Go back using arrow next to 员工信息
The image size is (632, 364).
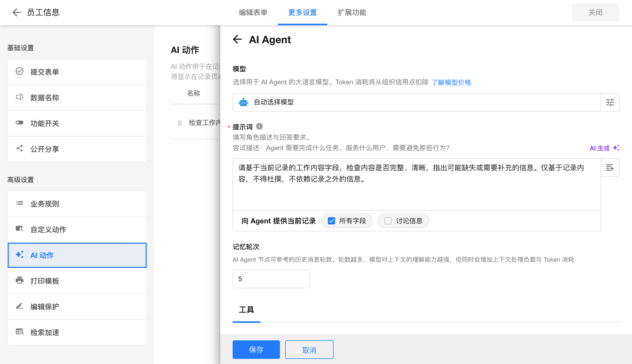coord(16,12)
